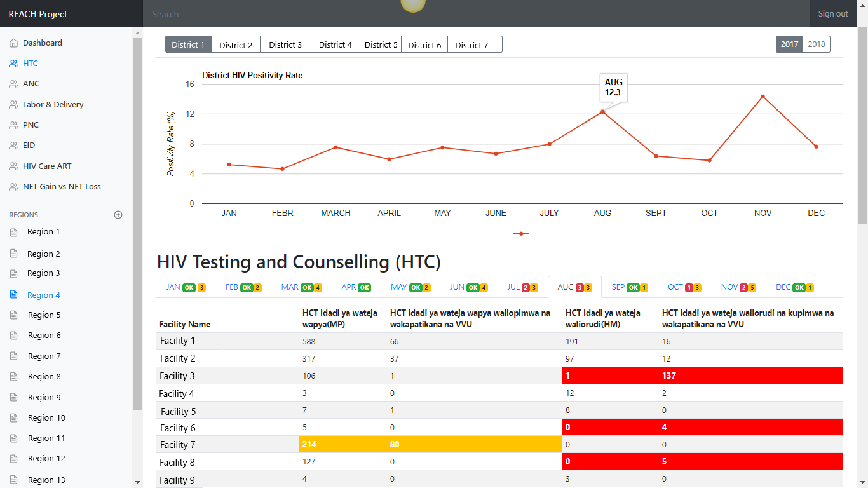
Task: Expand regions using the plus circle icon
Action: point(118,215)
